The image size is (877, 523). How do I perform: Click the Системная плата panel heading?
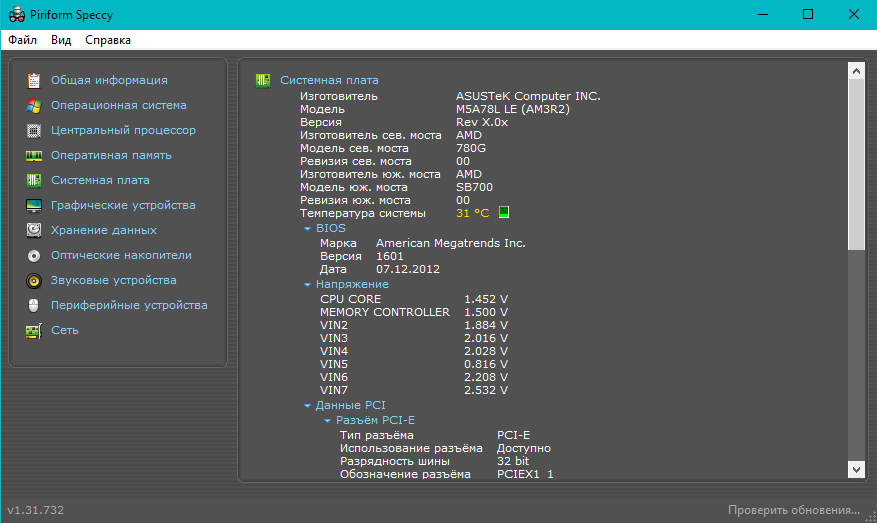coord(329,80)
